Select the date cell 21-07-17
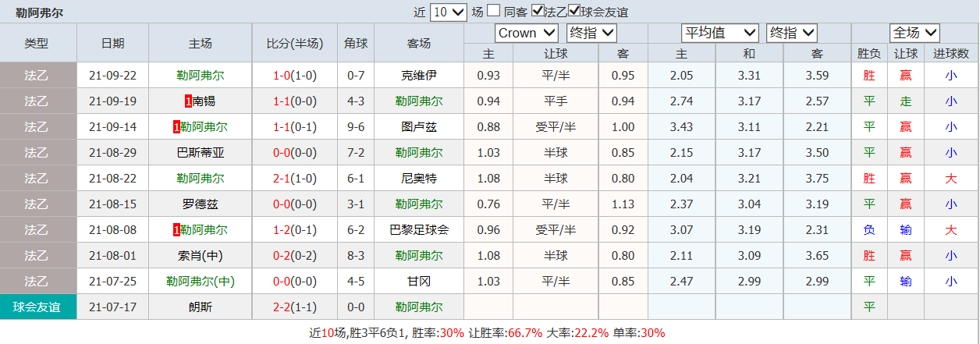The width and height of the screenshot is (980, 344). [x=112, y=307]
